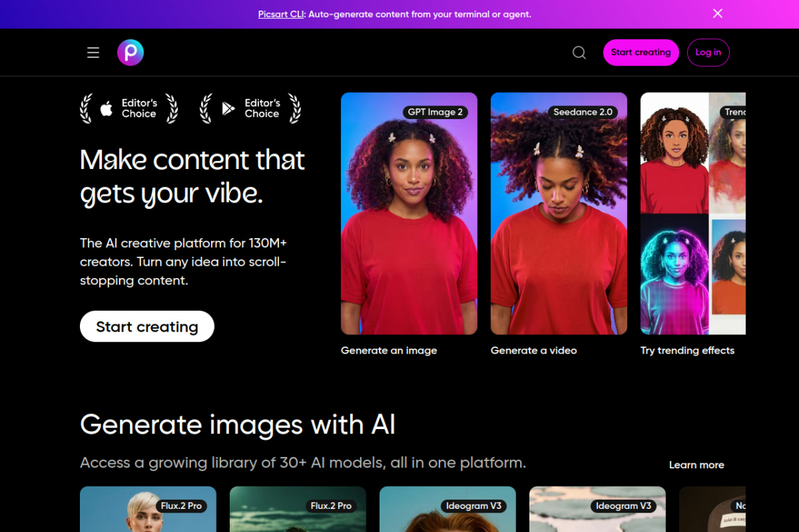
Task: Click the Make content that gets your vibe headline
Action: pos(192,177)
